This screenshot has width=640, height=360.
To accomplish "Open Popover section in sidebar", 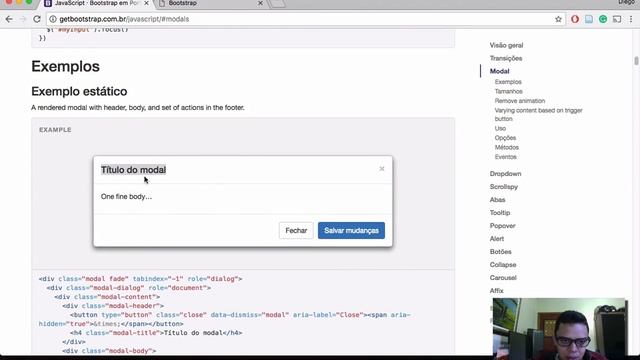I will 502,226.
